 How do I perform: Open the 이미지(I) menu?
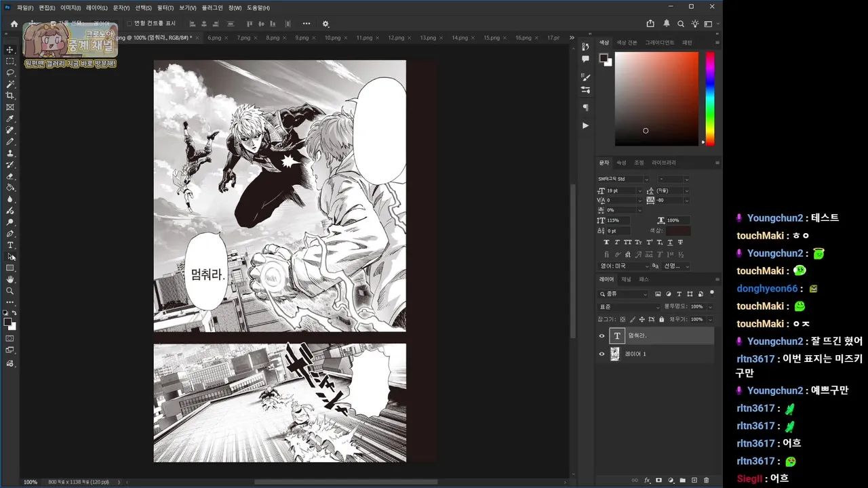pos(70,7)
